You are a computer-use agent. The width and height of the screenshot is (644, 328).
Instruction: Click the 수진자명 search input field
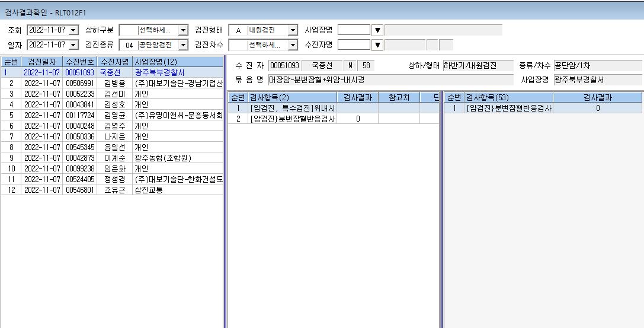(x=354, y=45)
